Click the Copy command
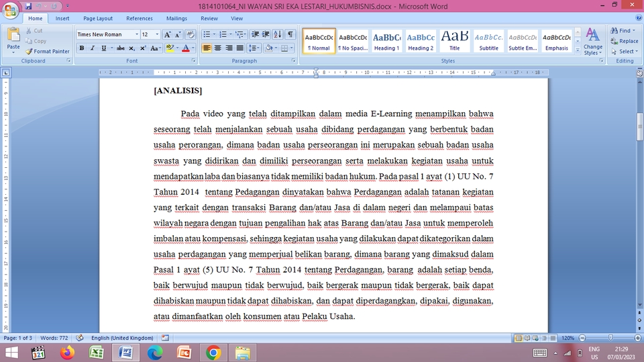Image resolution: width=644 pixels, height=362 pixels. tap(36, 41)
